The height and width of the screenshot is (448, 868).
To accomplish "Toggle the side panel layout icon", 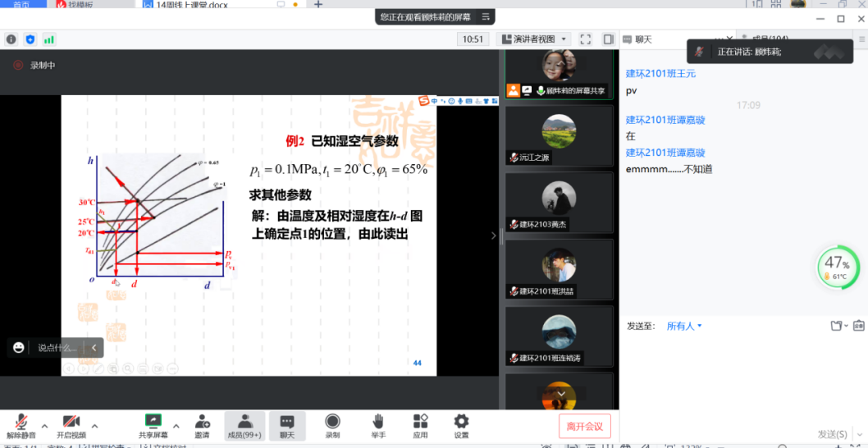I will coord(608,39).
